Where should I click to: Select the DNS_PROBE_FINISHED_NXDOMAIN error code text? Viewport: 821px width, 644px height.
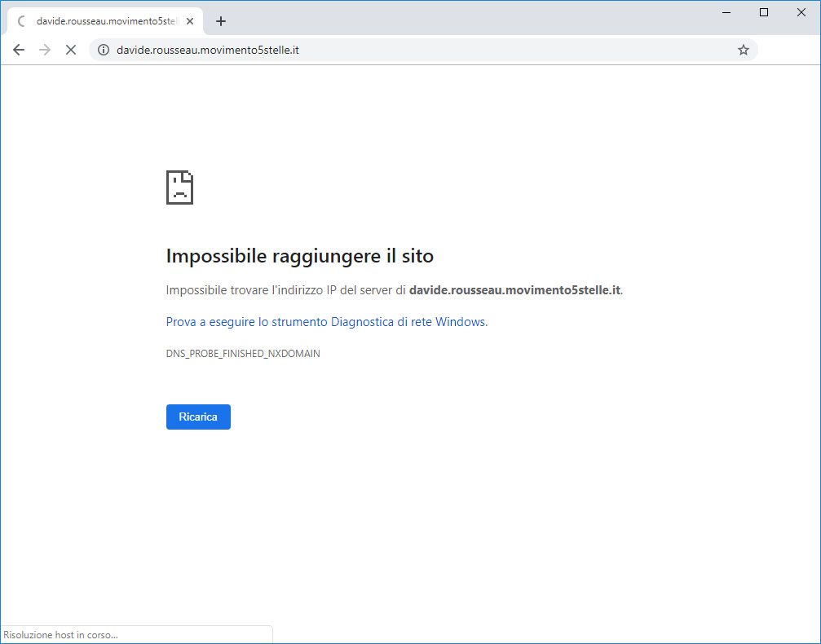[243, 354]
